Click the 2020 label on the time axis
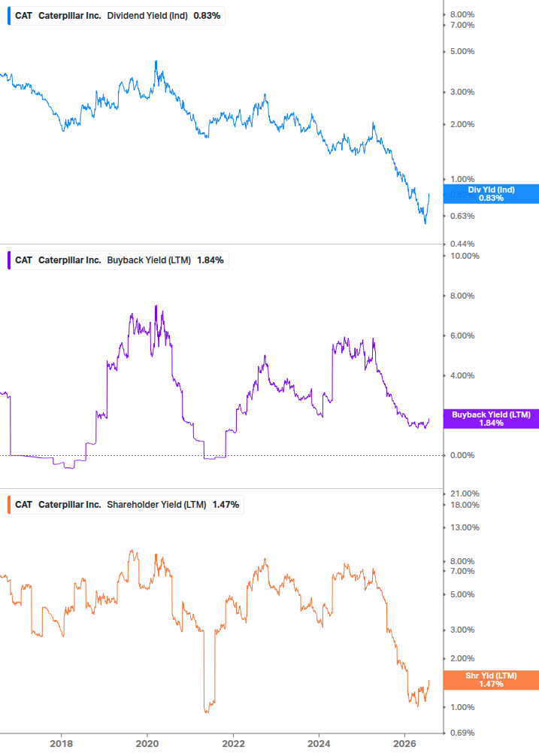Image resolution: width=539 pixels, height=756 pixels. 147,743
